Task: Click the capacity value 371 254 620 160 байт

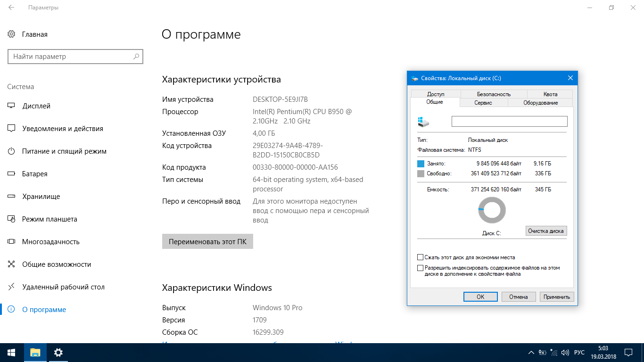Action: 496,189
